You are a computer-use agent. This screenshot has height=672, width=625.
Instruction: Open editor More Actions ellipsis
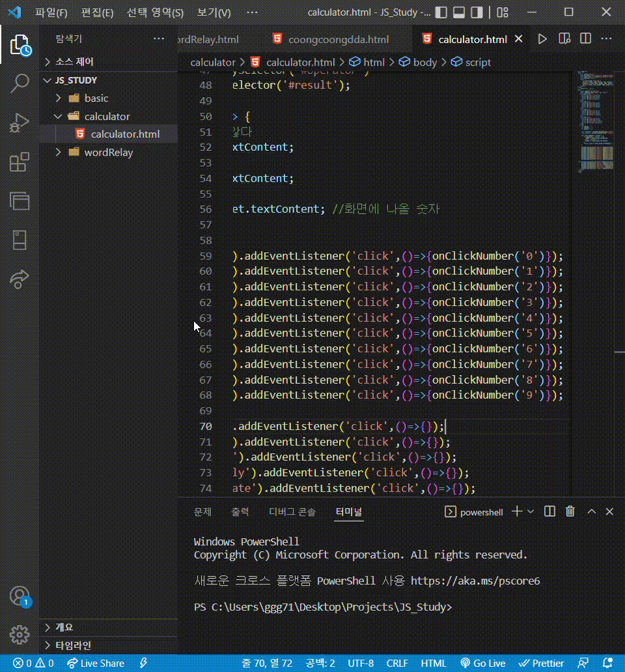[607, 39]
